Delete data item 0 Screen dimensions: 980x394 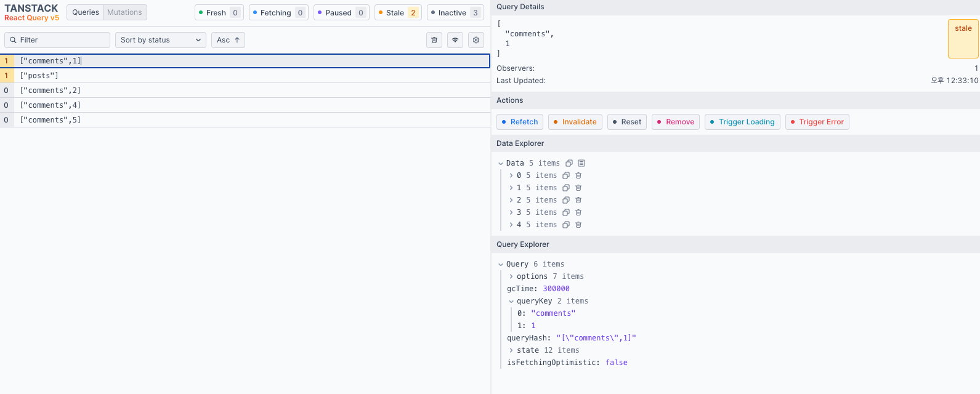578,175
